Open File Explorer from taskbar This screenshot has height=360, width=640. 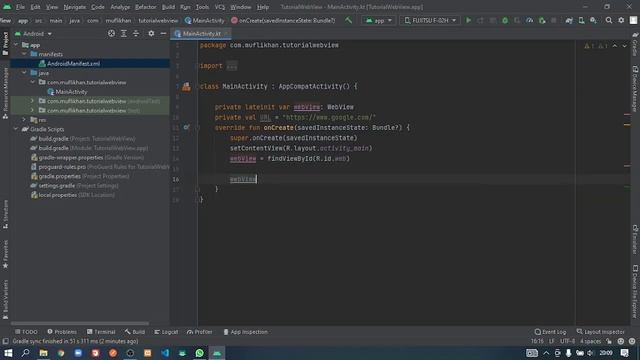point(43,353)
